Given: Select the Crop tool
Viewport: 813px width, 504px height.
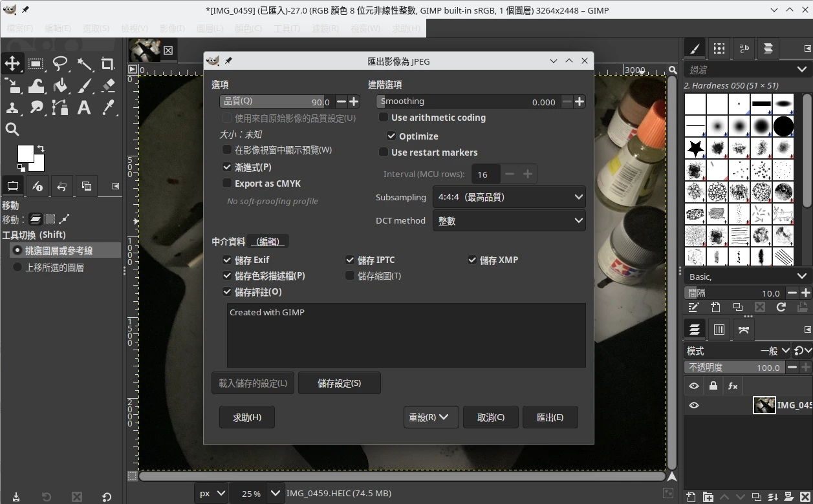Looking at the screenshot, I should tap(108, 63).
